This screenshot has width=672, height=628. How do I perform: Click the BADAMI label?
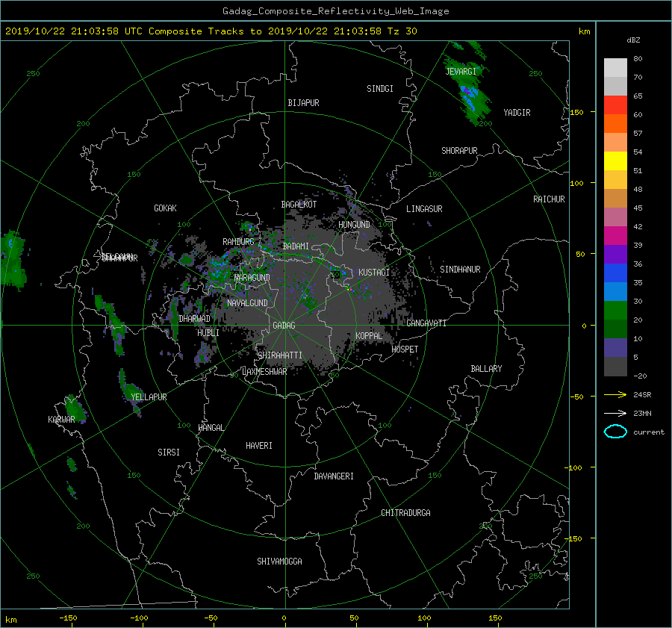[296, 246]
